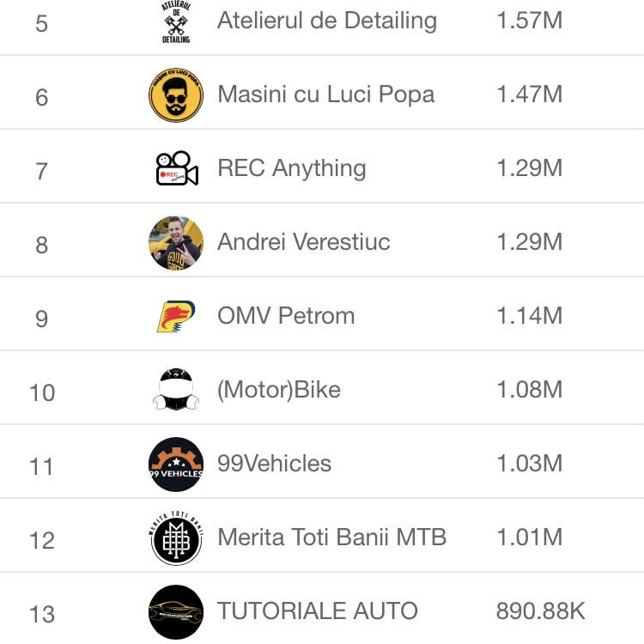The width and height of the screenshot is (644, 644).
Task: Open Andrei Verestiuc channel name link
Action: (x=303, y=241)
